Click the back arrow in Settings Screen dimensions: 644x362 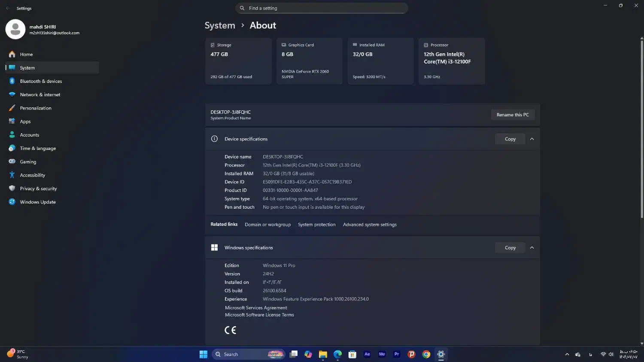(x=8, y=8)
